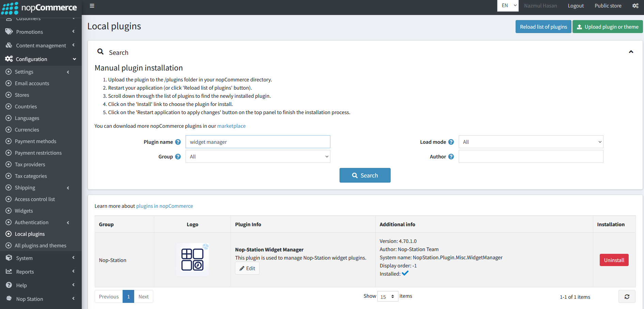Click the Content management cubes icon

coord(9,45)
